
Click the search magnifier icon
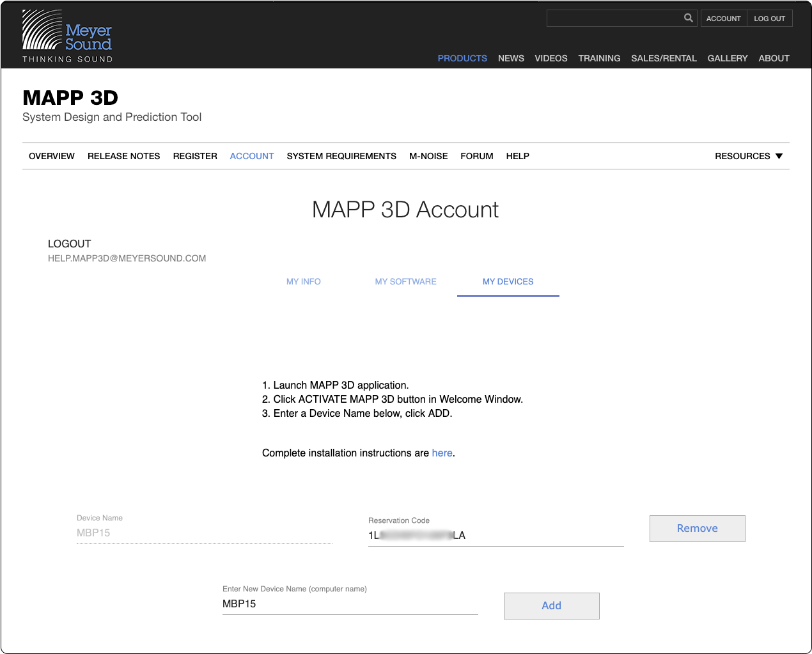(x=688, y=18)
